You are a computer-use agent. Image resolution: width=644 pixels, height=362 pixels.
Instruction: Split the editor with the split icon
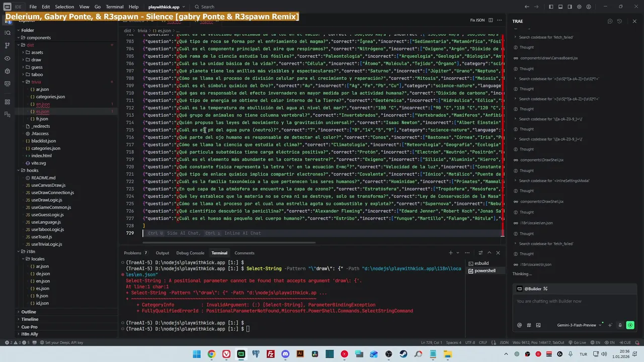(491, 21)
